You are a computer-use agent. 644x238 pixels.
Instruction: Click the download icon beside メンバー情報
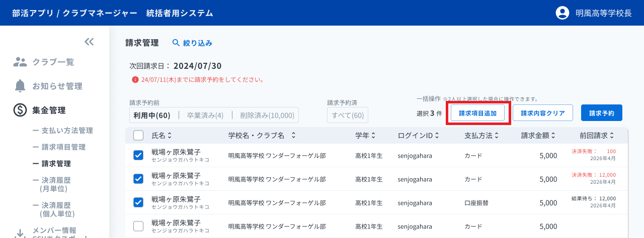20,233
